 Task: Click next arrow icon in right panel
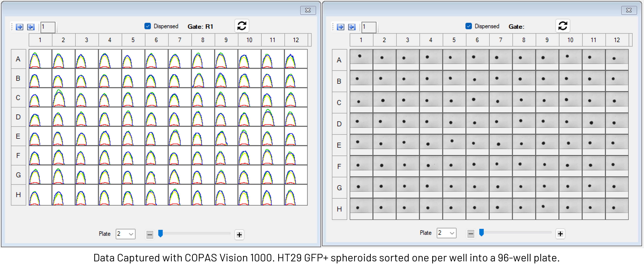(340, 27)
